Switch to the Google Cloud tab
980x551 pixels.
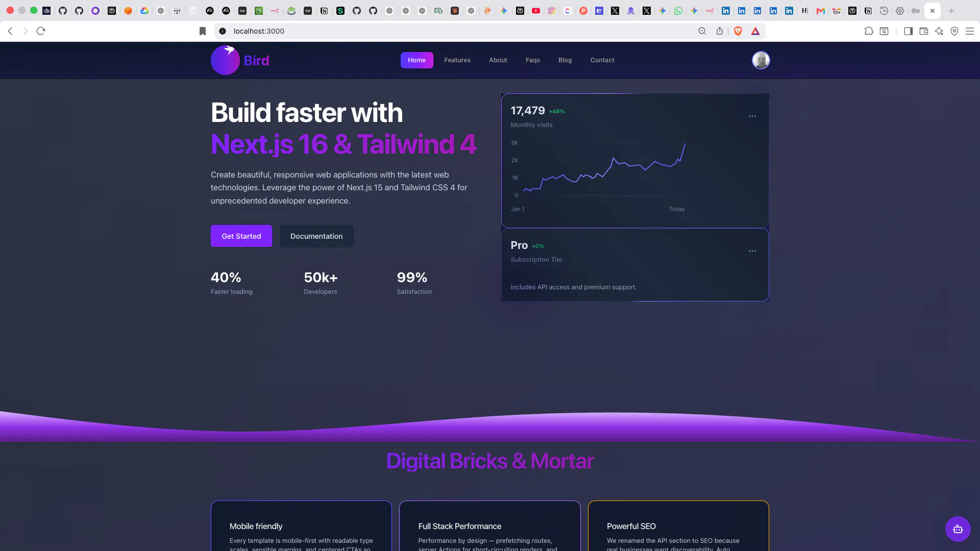(144, 11)
